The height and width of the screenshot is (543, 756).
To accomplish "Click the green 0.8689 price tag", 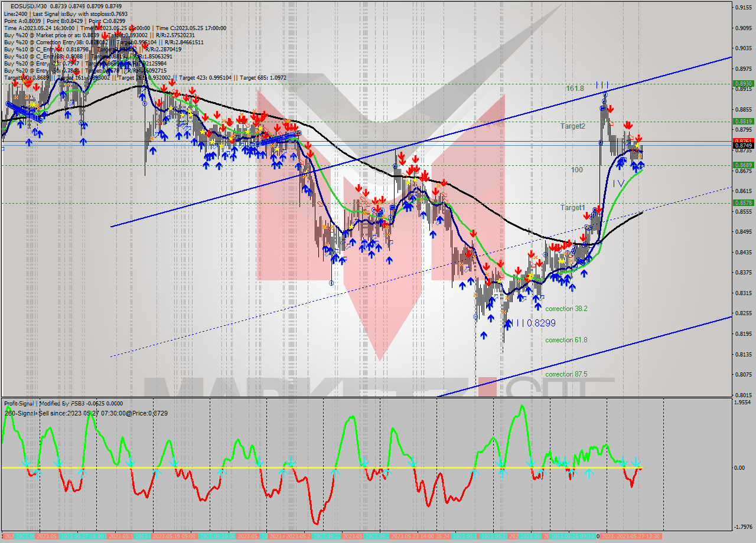I will click(743, 165).
